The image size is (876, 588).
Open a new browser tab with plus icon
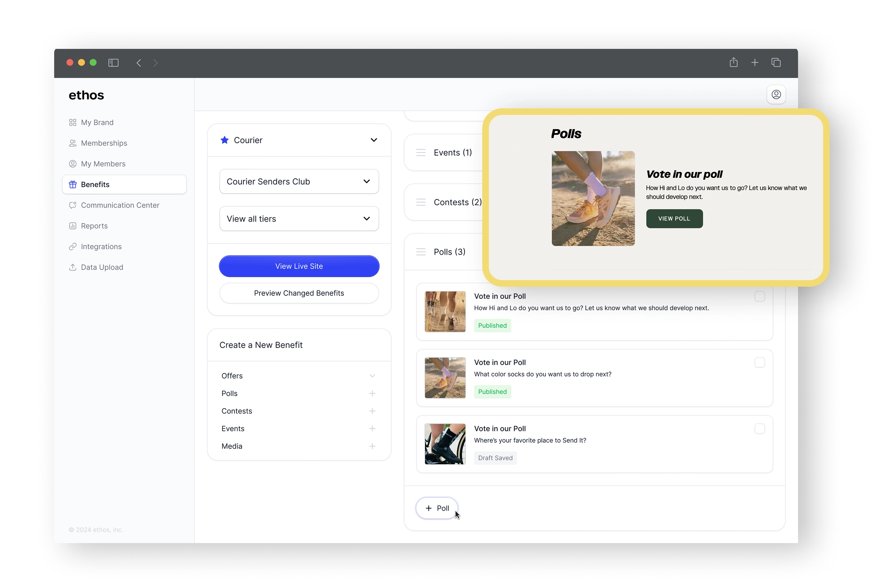coord(754,63)
